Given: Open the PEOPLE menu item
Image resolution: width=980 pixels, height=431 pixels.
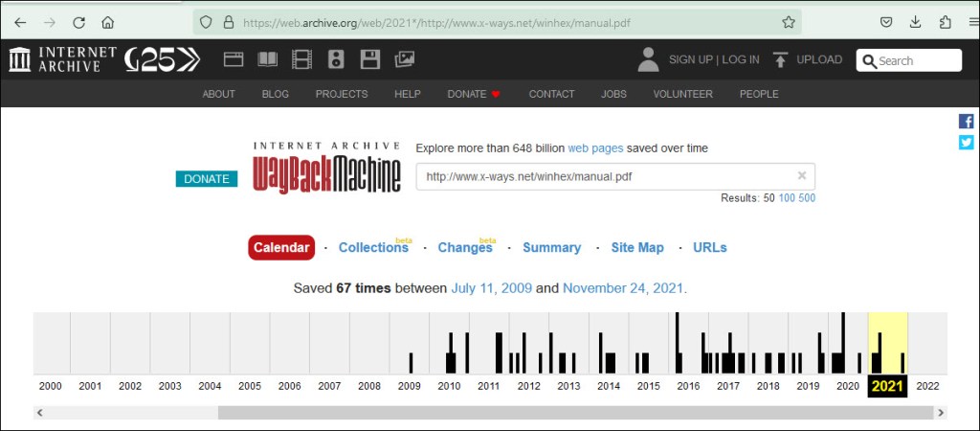Looking at the screenshot, I should [759, 94].
